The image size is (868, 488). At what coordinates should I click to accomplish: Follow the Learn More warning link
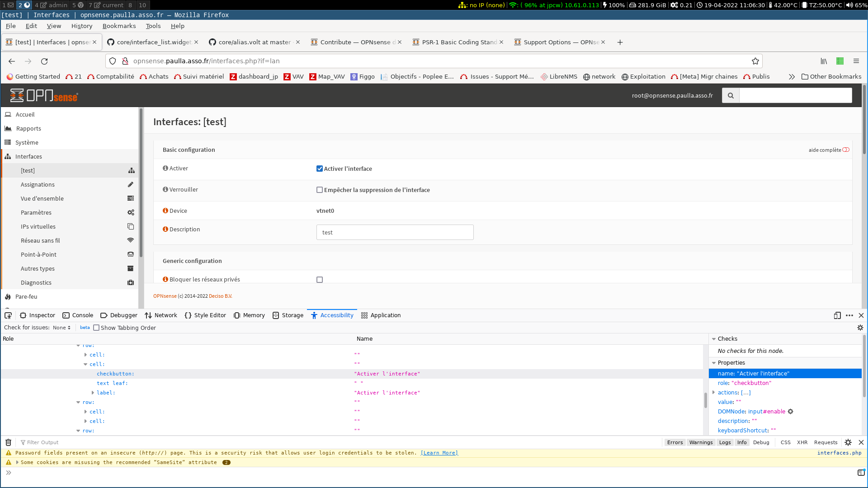click(x=439, y=452)
